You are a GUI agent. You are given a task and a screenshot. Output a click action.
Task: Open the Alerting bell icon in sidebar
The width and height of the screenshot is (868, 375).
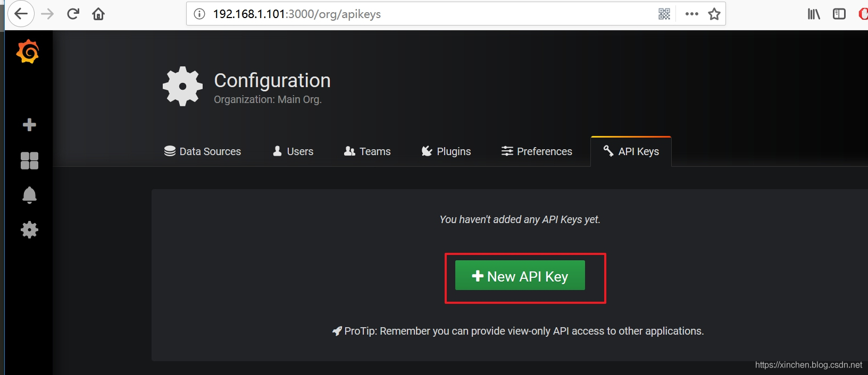pos(29,195)
